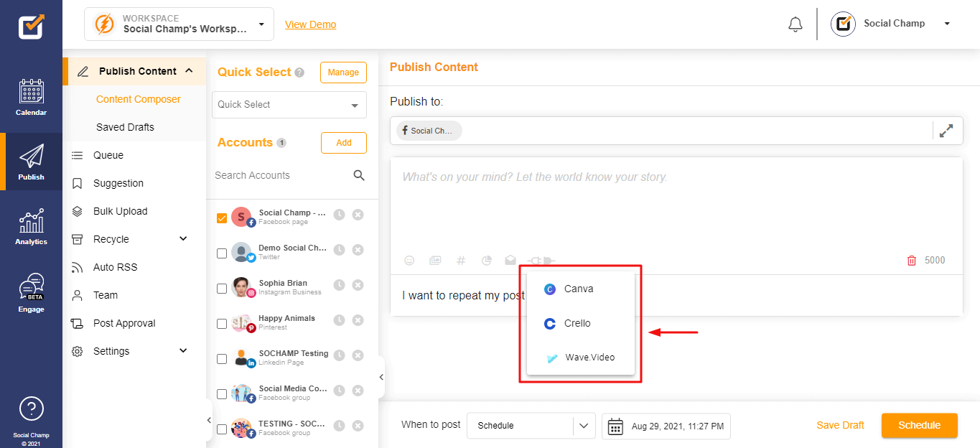Viewport: 980px width, 448px height.
Task: Remove the Demo Social Ch... Twitter account
Action: point(358,250)
